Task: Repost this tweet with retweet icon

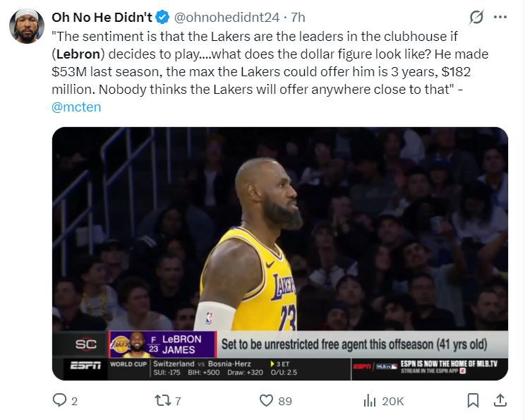Action: (163, 400)
